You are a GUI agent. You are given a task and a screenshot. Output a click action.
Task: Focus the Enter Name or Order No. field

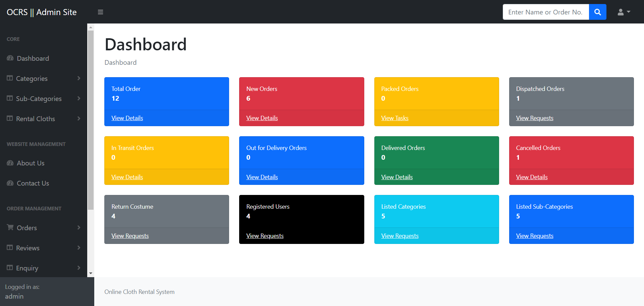tap(546, 12)
